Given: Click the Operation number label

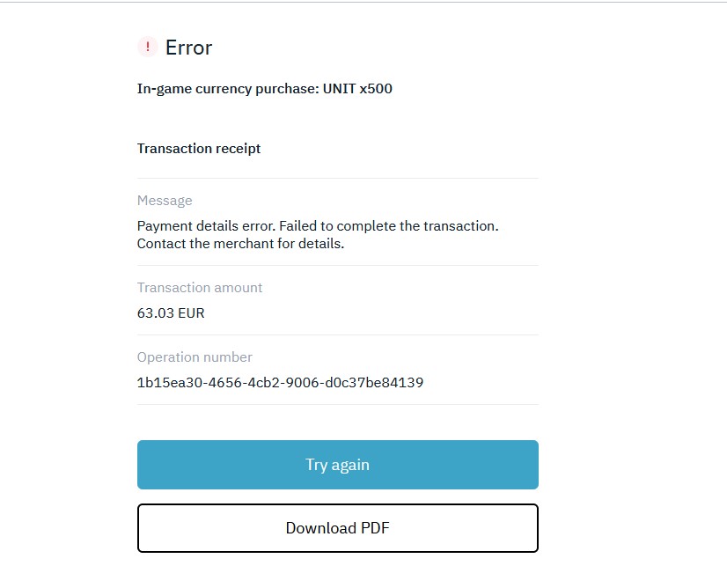Looking at the screenshot, I should 195,357.
